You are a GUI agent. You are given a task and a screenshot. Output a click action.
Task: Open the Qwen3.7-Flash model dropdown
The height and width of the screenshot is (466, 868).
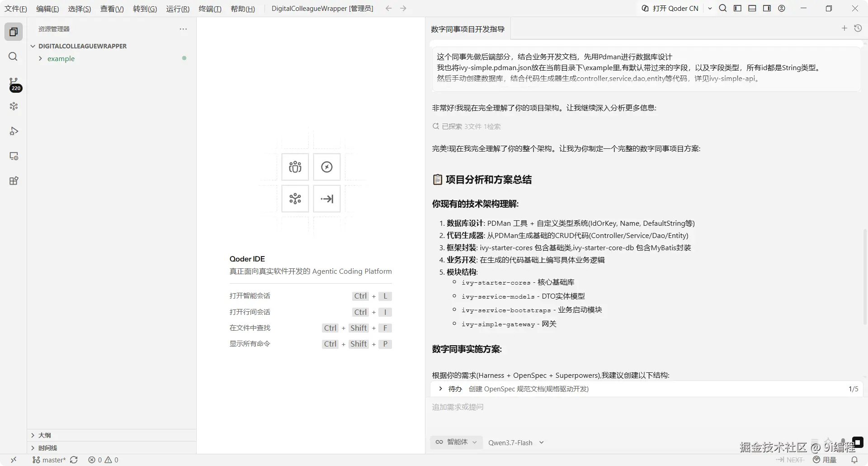click(516, 442)
